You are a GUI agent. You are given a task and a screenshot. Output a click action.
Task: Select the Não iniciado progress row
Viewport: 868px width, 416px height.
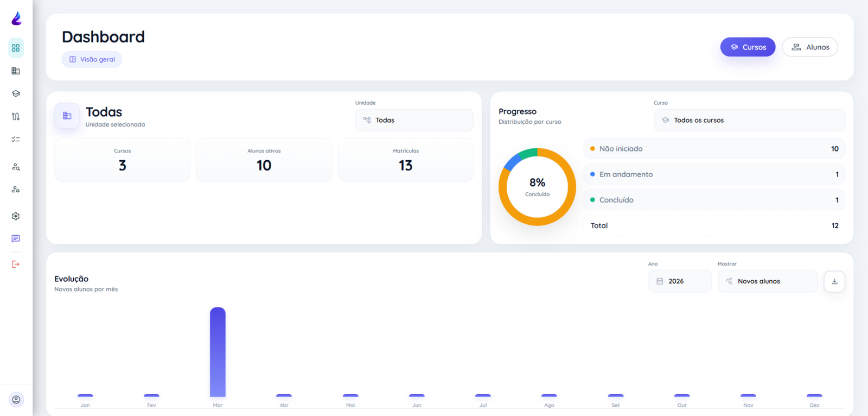(x=714, y=149)
